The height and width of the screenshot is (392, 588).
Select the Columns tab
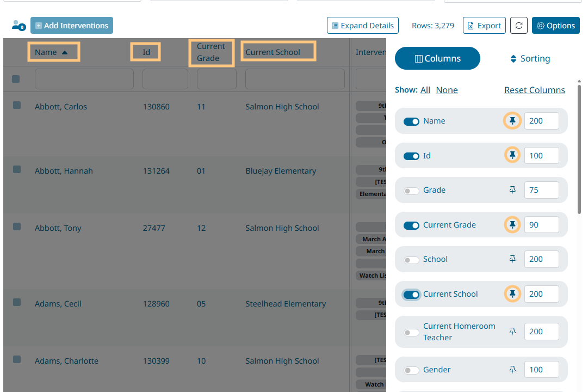[x=437, y=59]
